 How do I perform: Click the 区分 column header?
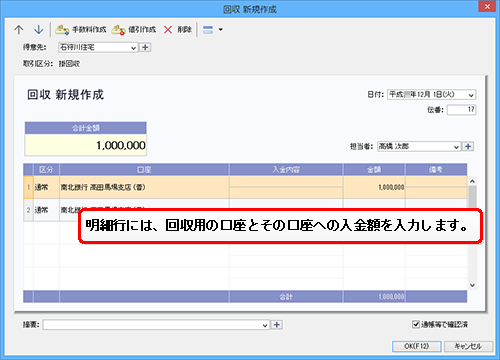pos(46,170)
